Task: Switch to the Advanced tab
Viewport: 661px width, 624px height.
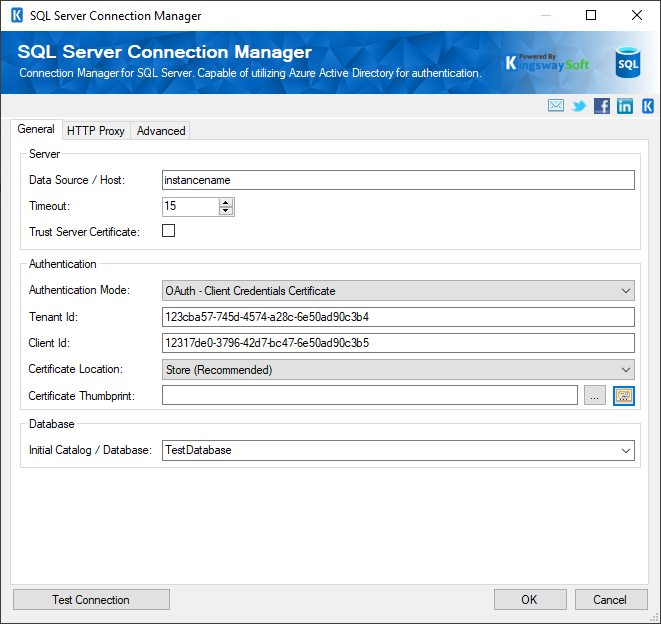Action: pos(161,131)
